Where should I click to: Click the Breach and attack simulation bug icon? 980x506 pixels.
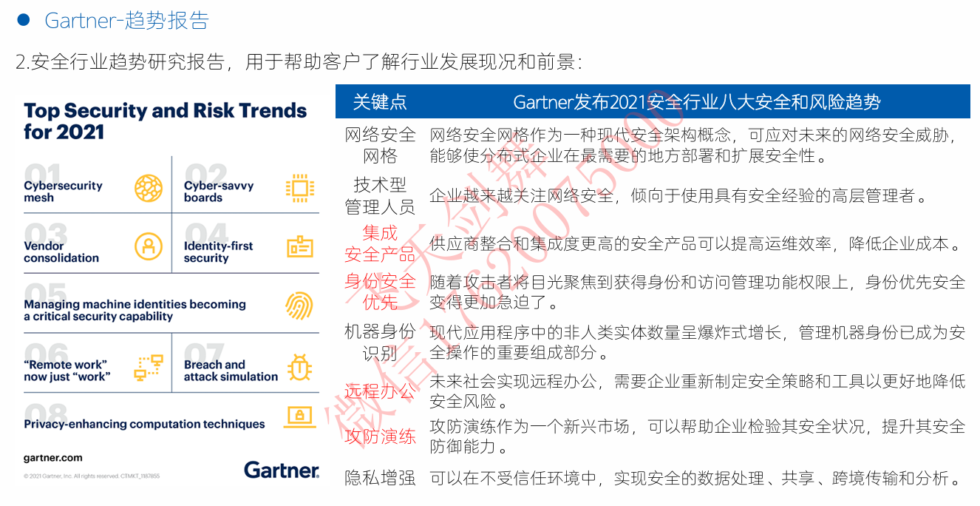299,367
